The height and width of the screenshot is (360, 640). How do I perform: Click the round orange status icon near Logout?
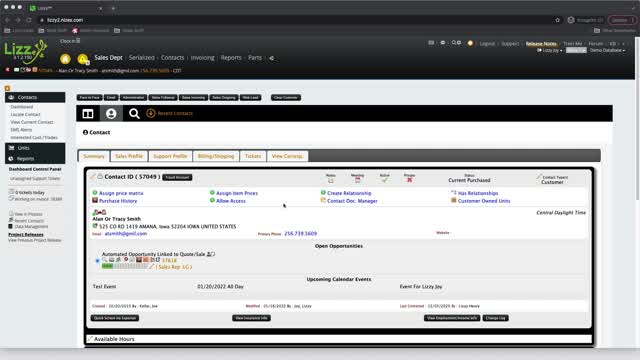click(470, 43)
